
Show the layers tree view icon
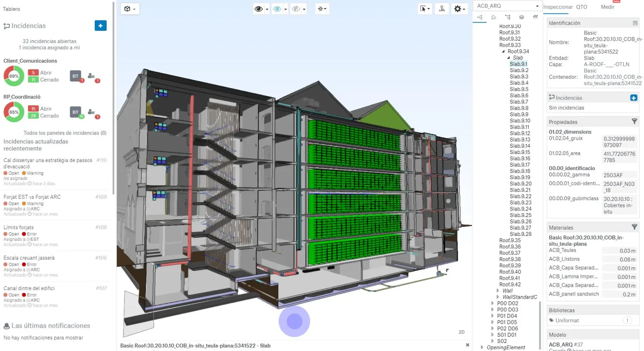click(521, 17)
